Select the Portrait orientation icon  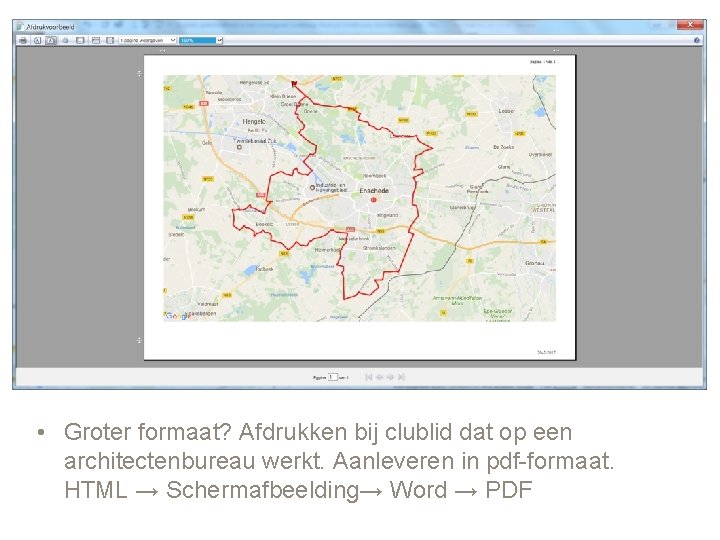coord(38,40)
